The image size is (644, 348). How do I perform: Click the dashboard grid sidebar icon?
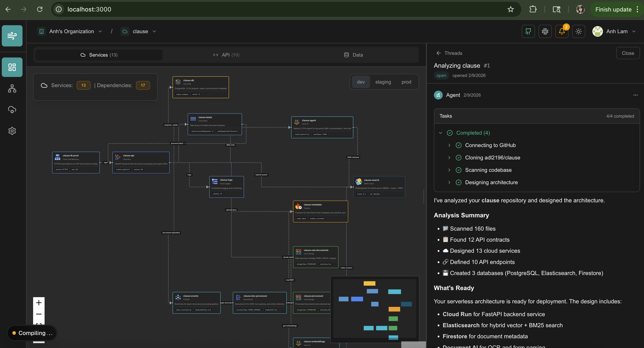(12, 67)
